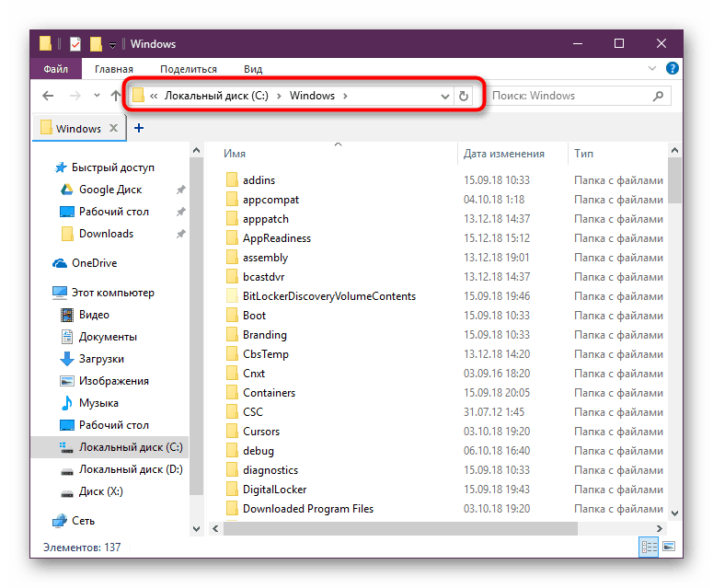Image resolution: width=713 pixels, height=588 pixels.
Task: Select Диск (X:) in navigation pane
Action: tap(92, 491)
